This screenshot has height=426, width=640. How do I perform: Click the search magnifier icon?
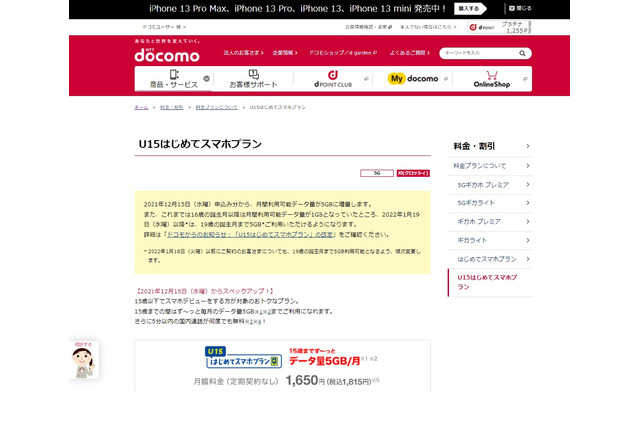tap(522, 53)
